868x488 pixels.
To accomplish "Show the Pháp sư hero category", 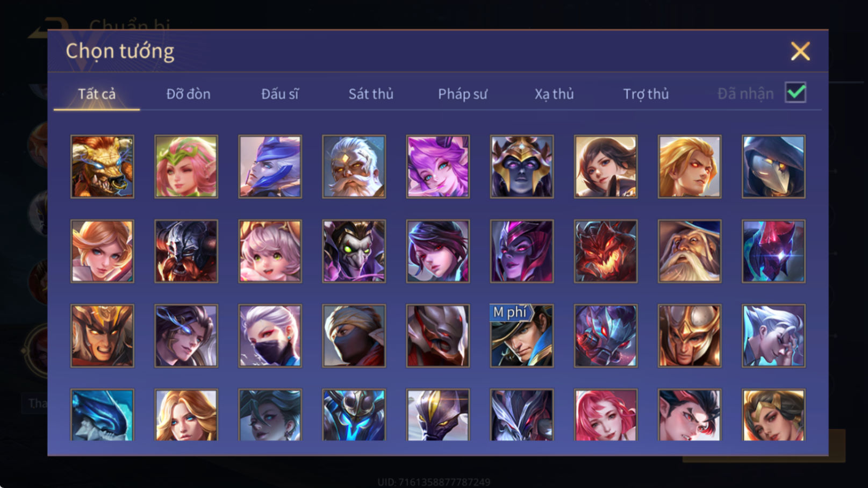I will (462, 94).
